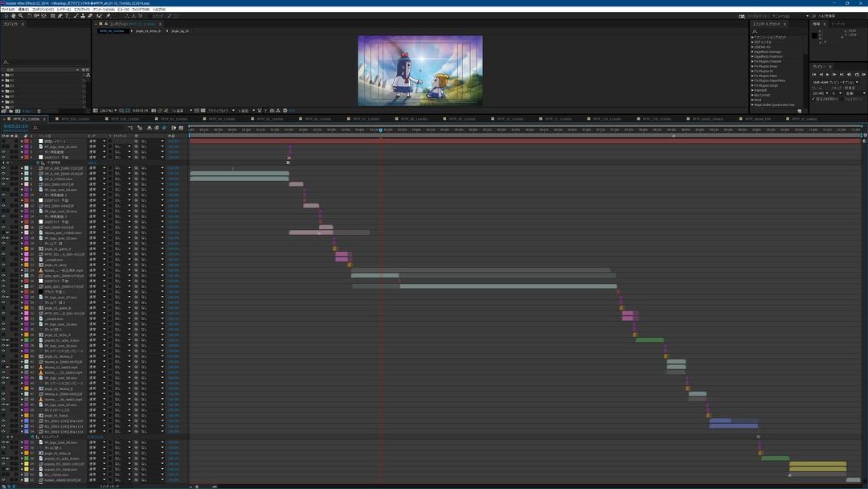The height and width of the screenshot is (489, 868).
Task: Select the Type text tool
Action: (67, 16)
